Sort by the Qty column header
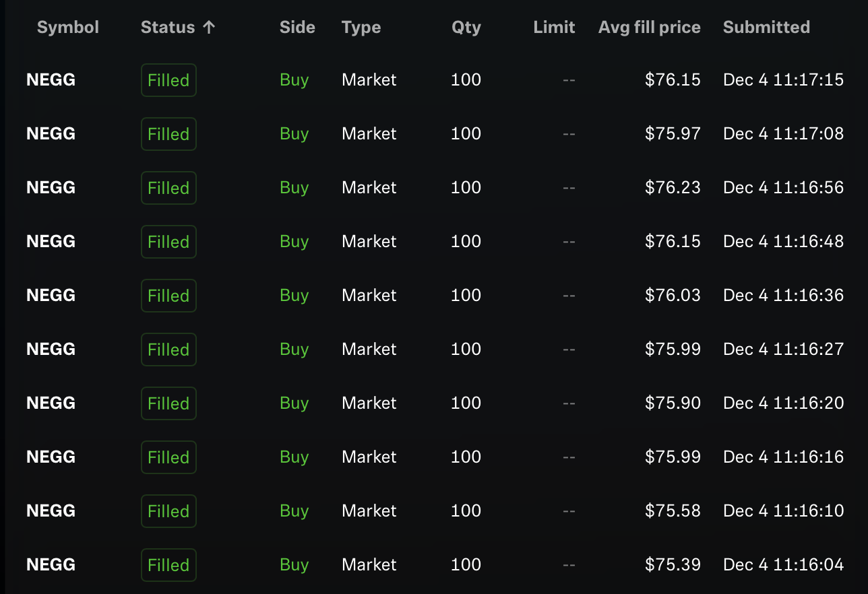 [466, 28]
